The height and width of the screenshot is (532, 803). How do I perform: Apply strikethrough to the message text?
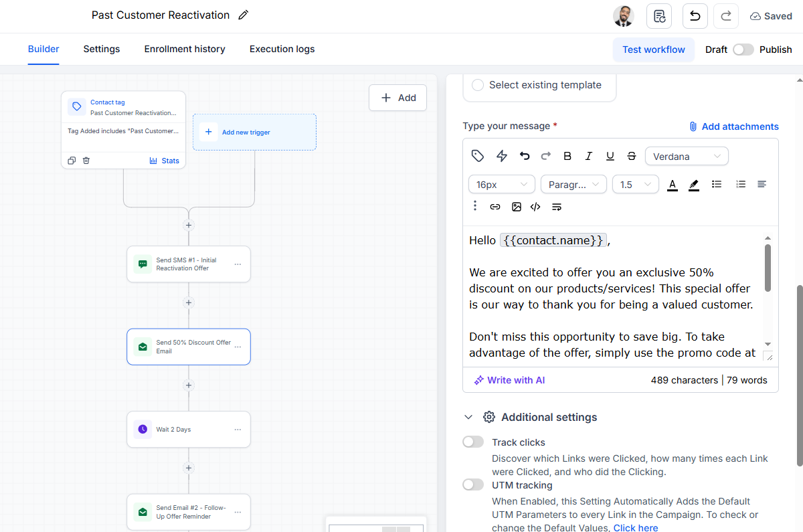coord(632,156)
